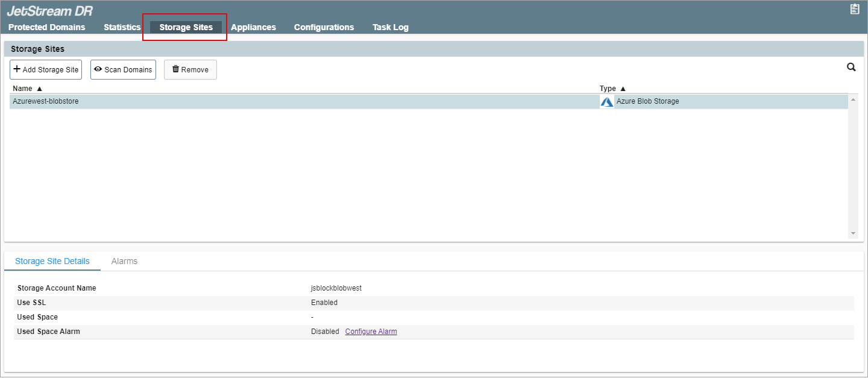Click the Azure Blob Storage logo icon
This screenshot has width=868, height=378.
(x=607, y=102)
